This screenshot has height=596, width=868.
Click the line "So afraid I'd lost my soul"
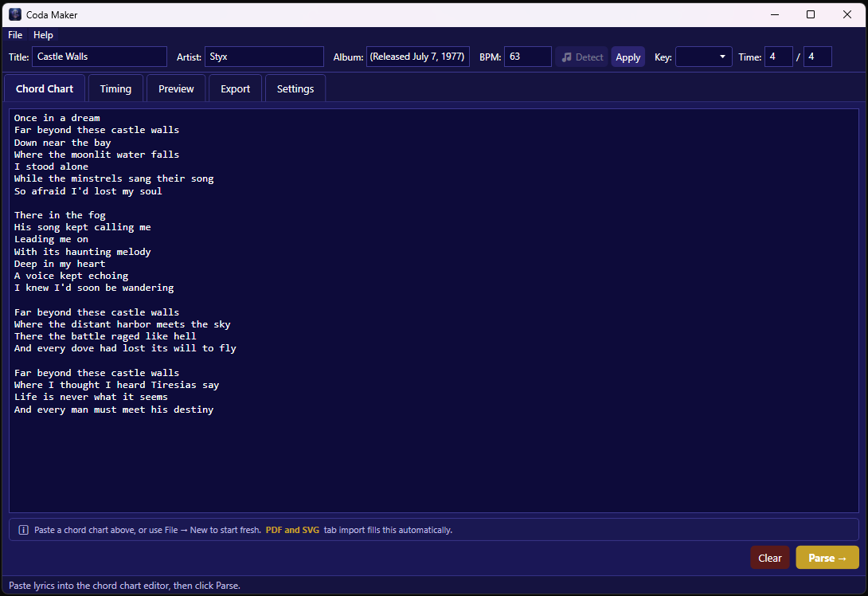tap(88, 191)
